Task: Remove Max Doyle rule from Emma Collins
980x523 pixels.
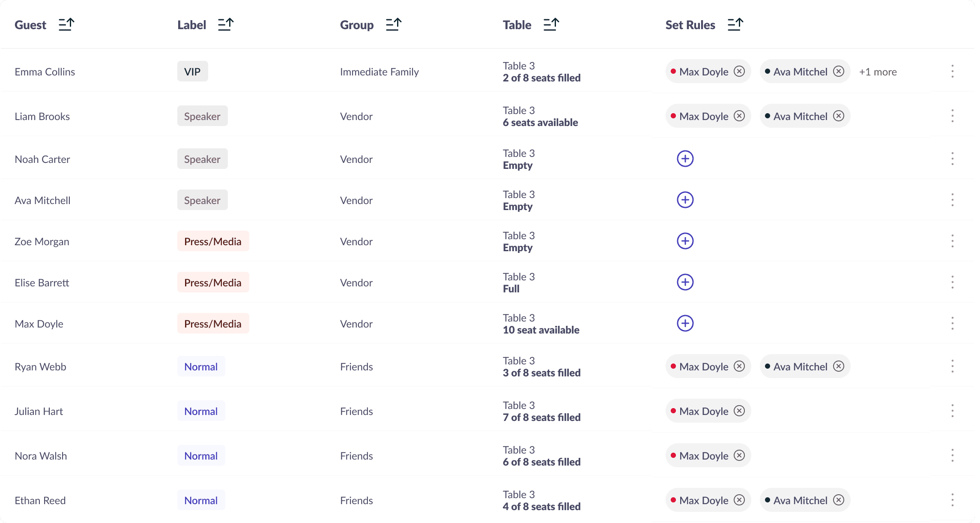Action: (x=739, y=71)
